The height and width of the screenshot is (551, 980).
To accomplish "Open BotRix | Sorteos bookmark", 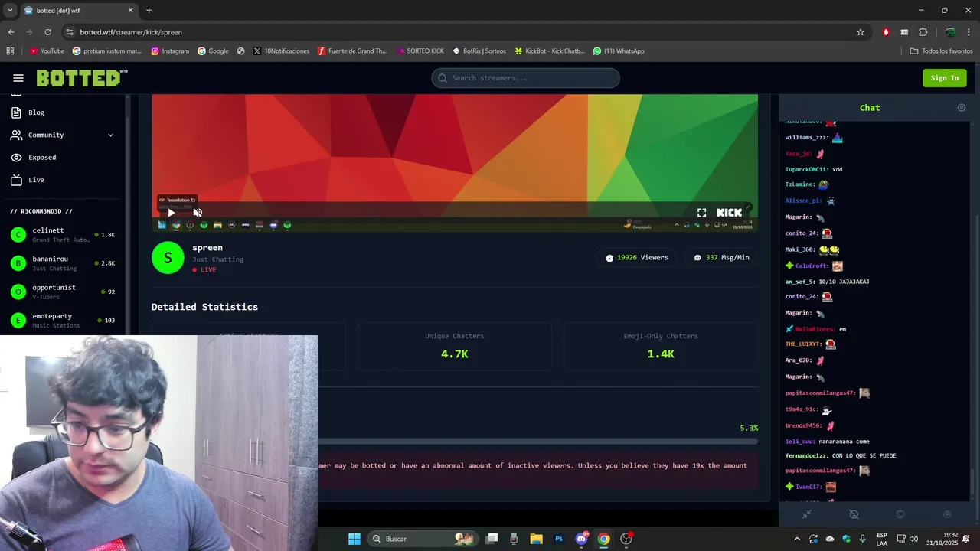I will pyautogui.click(x=479, y=51).
